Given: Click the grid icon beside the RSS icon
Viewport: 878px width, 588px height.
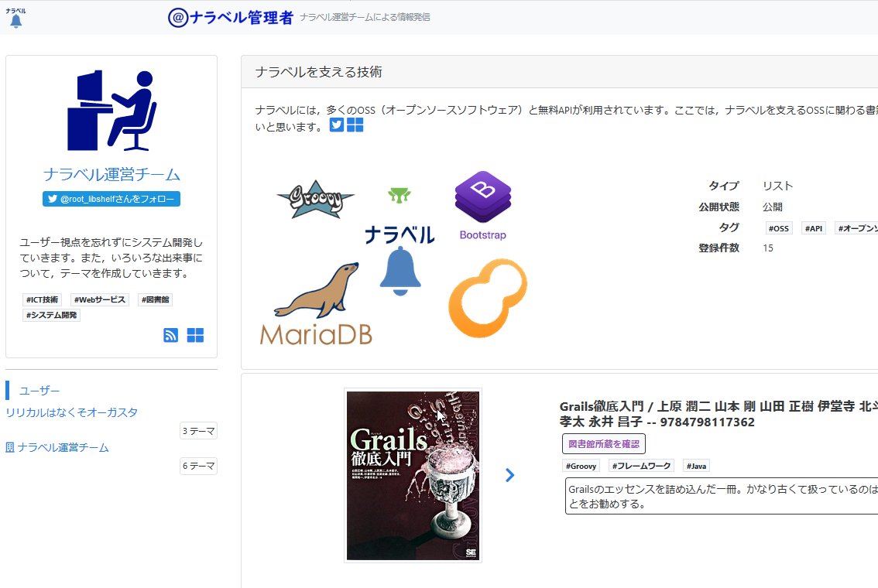Looking at the screenshot, I should click(195, 335).
